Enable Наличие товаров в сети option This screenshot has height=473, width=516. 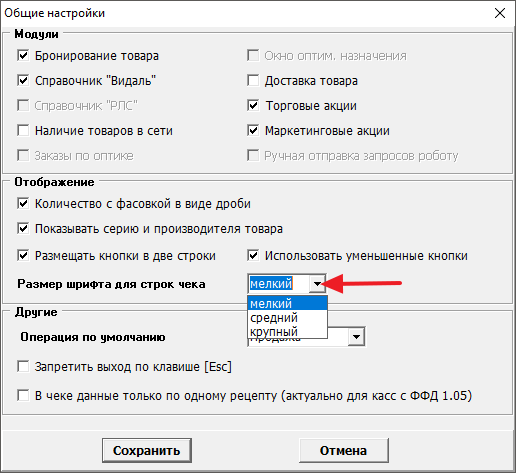click(23, 130)
